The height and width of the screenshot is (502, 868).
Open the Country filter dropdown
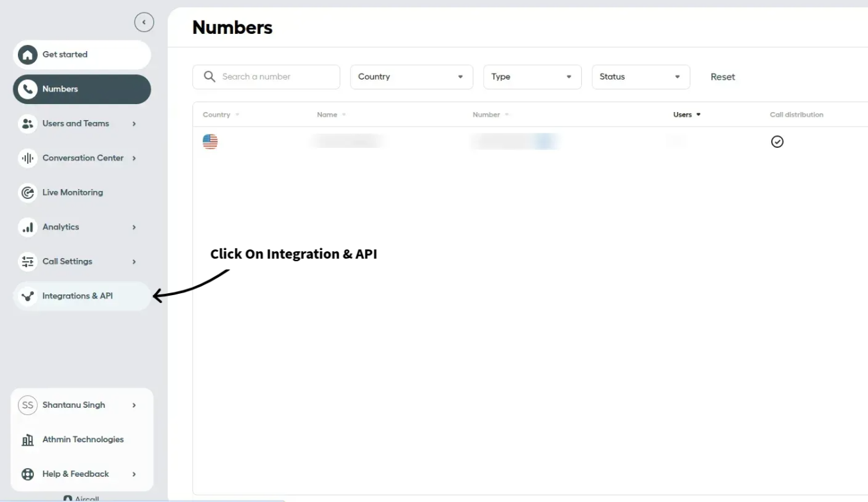coord(411,76)
